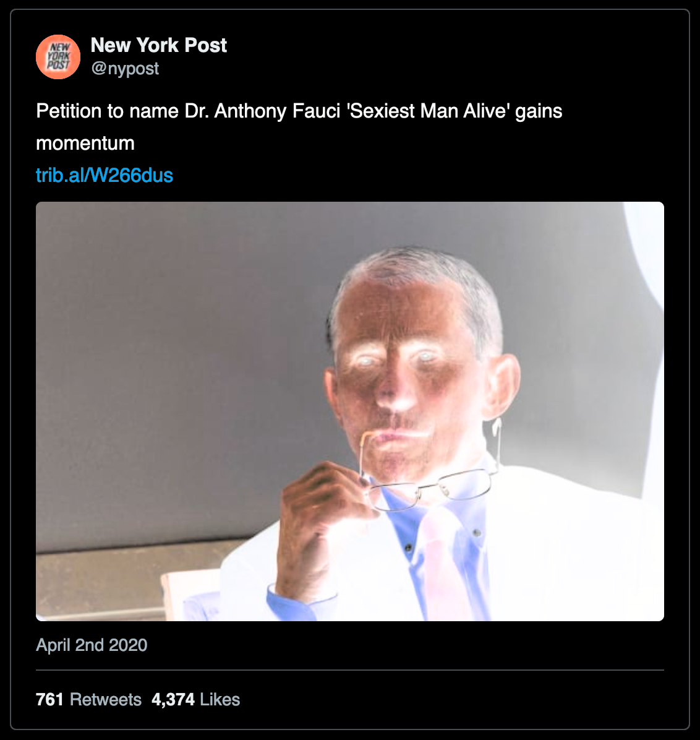
Task: Click the word Retweets
Action: (x=106, y=699)
